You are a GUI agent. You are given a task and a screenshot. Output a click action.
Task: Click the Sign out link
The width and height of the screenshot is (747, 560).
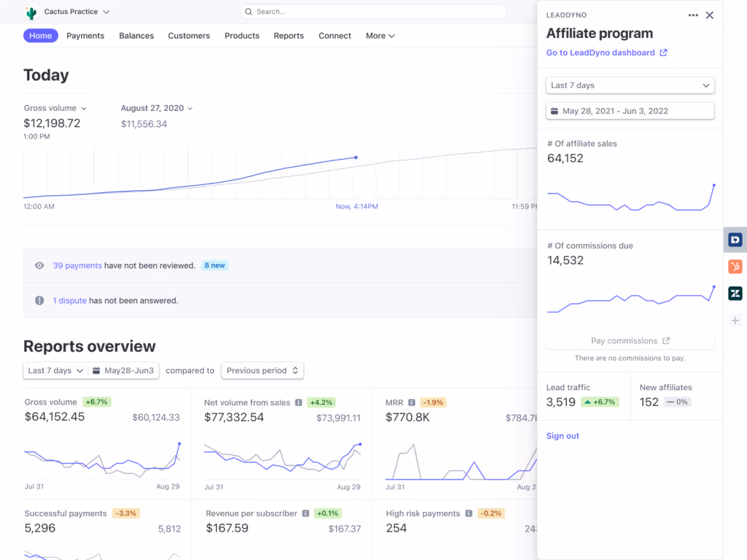coord(562,435)
